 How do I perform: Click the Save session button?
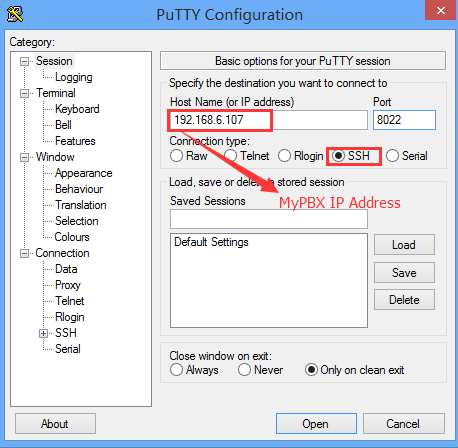point(404,273)
